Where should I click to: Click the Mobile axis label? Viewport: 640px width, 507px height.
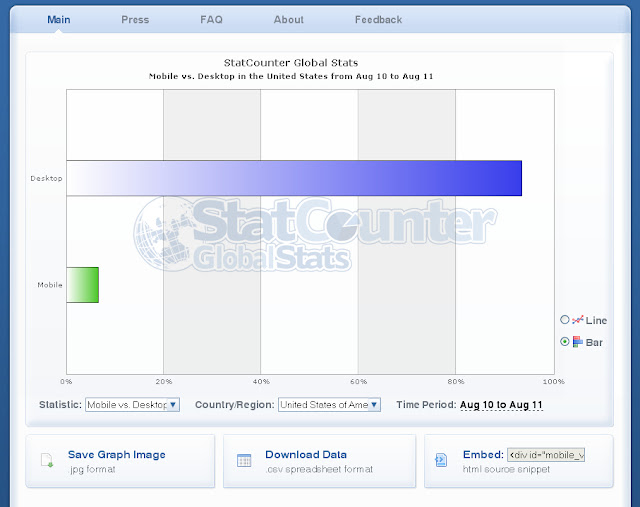click(x=50, y=285)
